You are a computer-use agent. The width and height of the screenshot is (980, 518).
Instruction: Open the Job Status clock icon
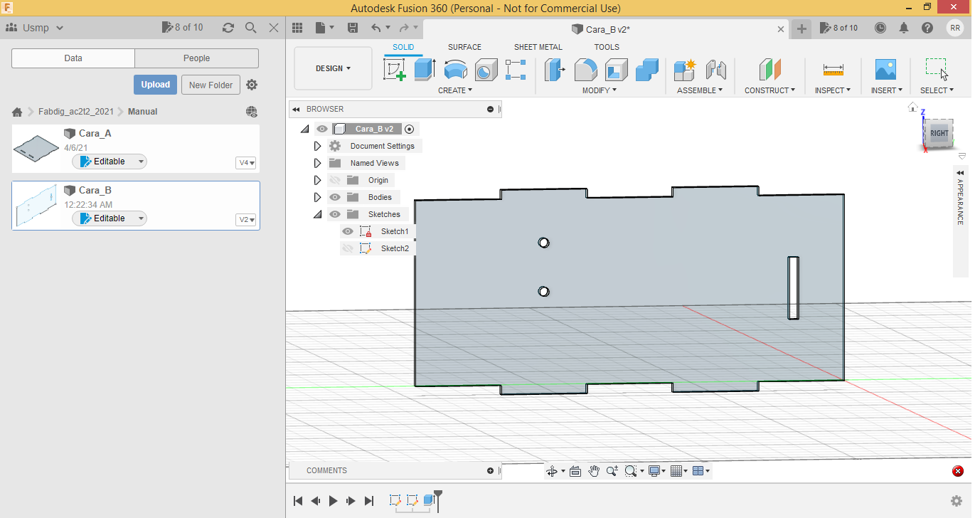click(880, 28)
